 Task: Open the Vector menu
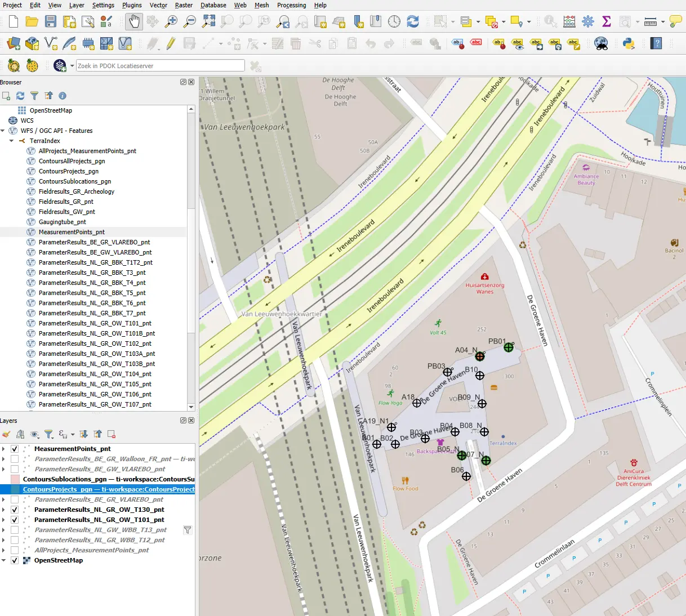coord(158,5)
